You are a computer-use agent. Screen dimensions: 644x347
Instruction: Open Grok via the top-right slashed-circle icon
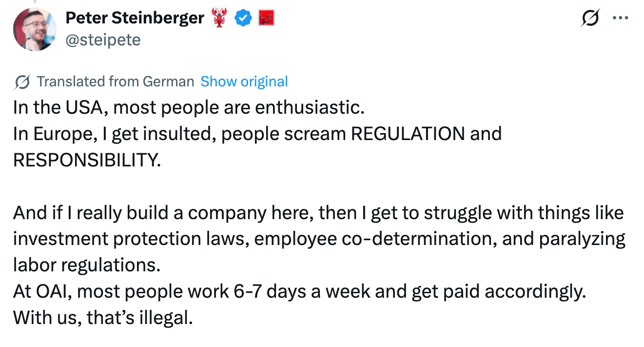pos(591,18)
